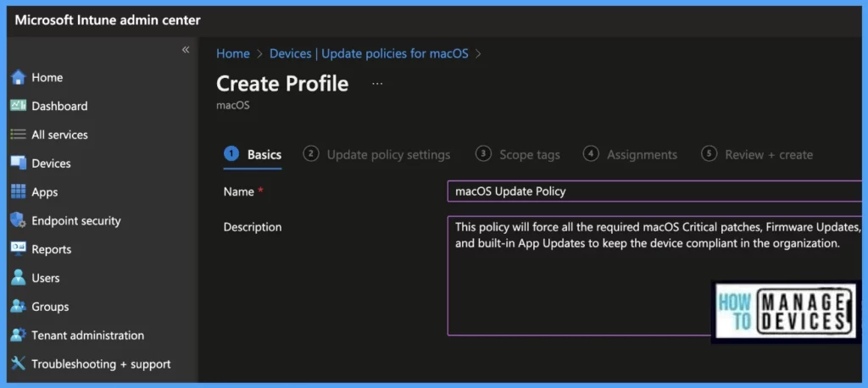This screenshot has height=388, width=868.
Task: Select Endpoint security in the sidebar
Action: pos(75,220)
